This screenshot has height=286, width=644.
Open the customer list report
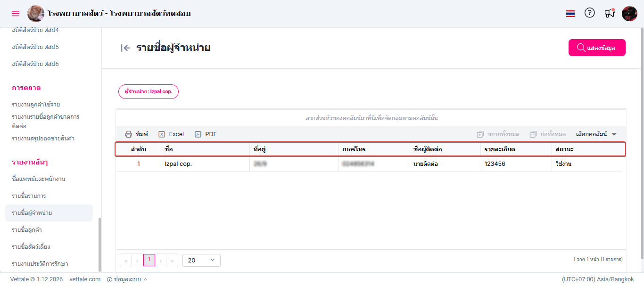click(30, 230)
